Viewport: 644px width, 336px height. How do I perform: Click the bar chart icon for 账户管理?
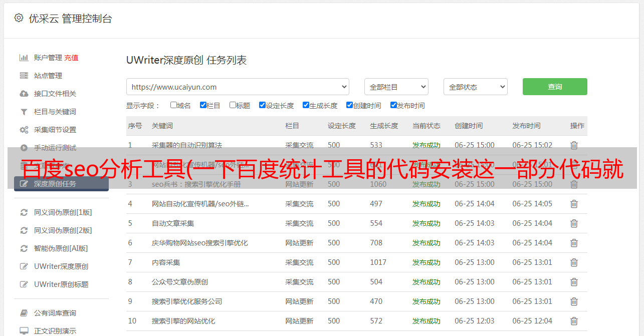[x=24, y=58]
